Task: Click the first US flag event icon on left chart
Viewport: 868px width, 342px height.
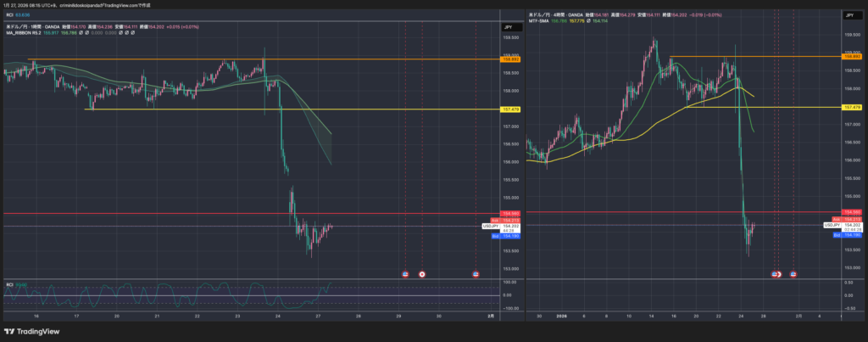Action: 405,274
